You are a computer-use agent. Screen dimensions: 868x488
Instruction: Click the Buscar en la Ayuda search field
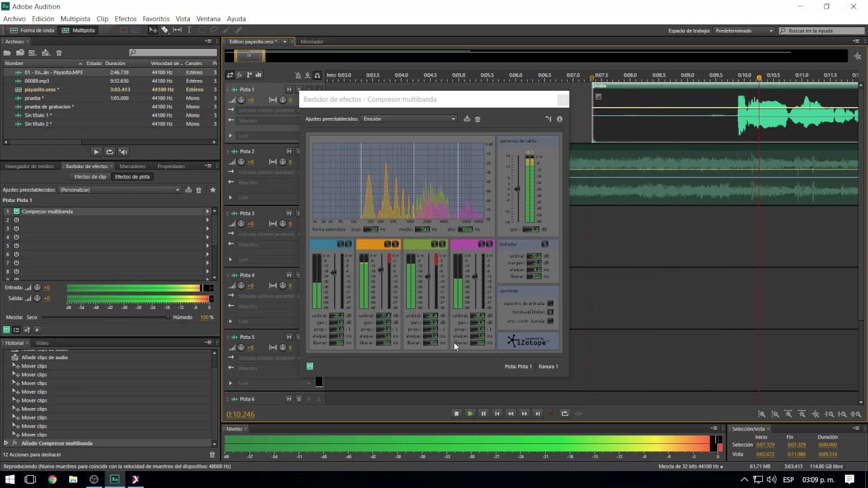(x=821, y=30)
